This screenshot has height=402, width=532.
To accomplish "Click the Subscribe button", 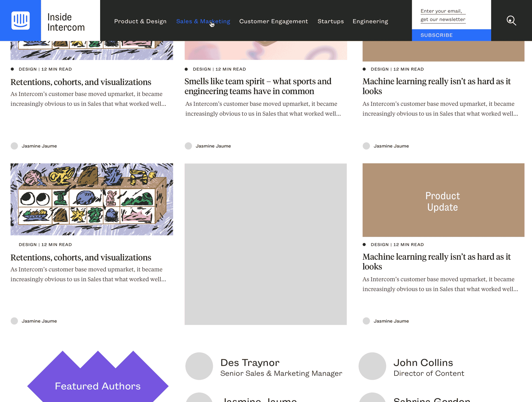I will point(451,35).
